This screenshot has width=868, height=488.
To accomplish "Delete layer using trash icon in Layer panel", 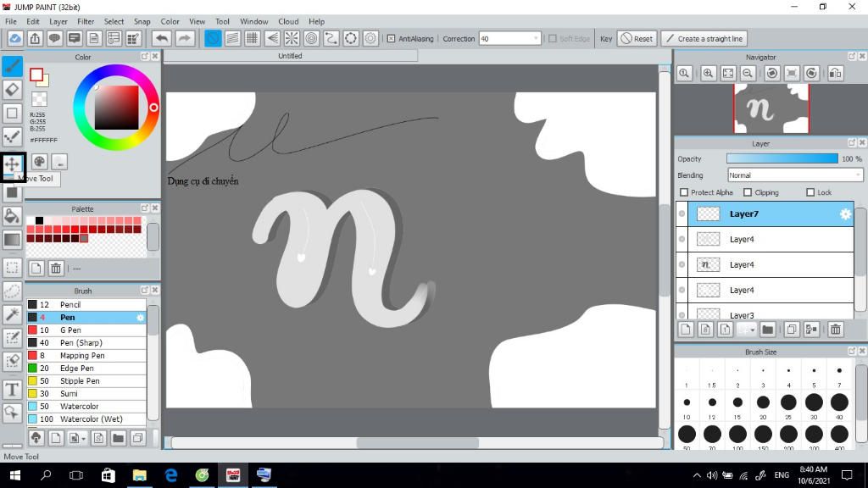I will (835, 330).
